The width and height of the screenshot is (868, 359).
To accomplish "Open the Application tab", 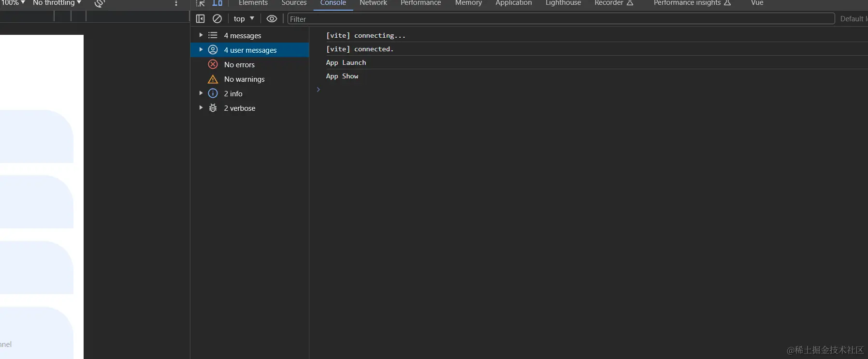I will pyautogui.click(x=513, y=3).
